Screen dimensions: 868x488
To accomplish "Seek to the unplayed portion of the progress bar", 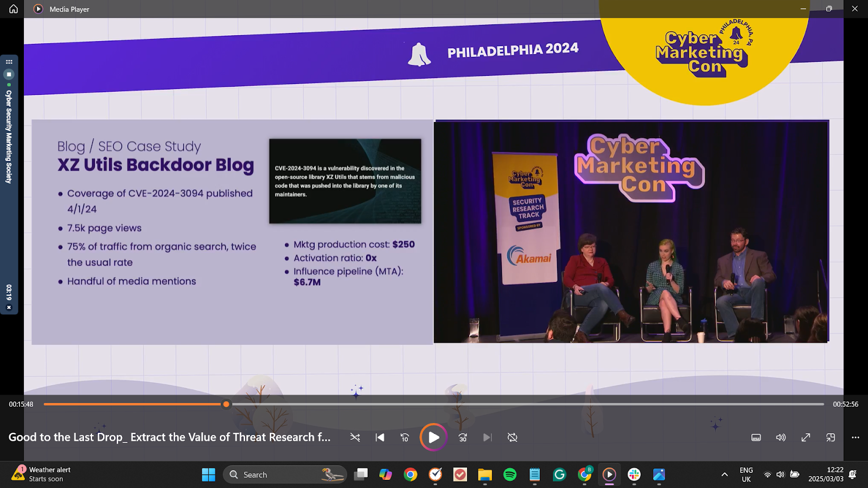I will tap(526, 404).
